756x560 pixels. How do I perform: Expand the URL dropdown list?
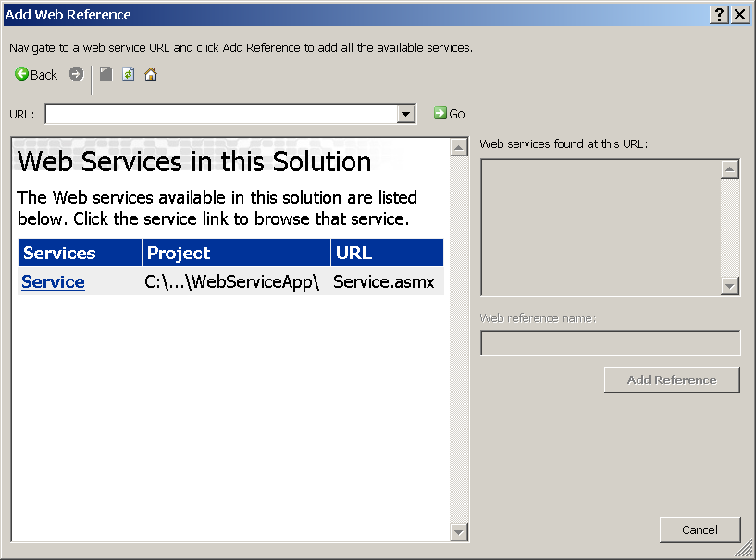coord(405,114)
